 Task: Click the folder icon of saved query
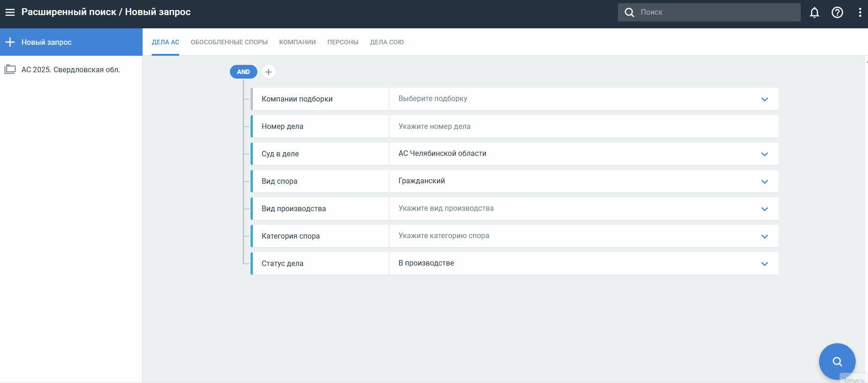pyautogui.click(x=10, y=69)
